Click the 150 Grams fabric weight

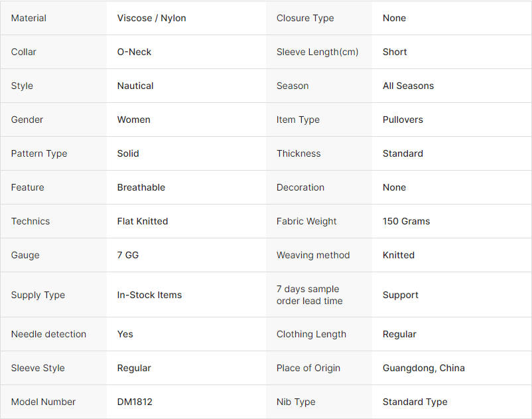(x=406, y=221)
